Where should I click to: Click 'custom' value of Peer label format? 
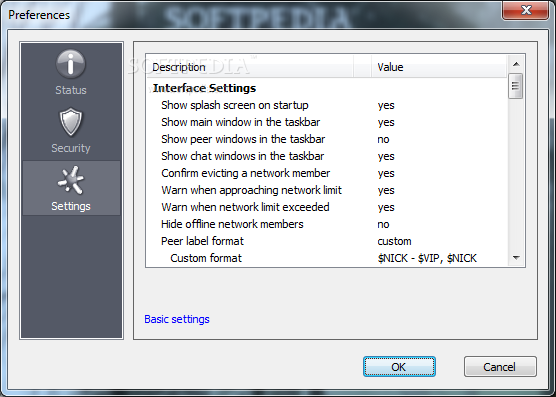[394, 241]
